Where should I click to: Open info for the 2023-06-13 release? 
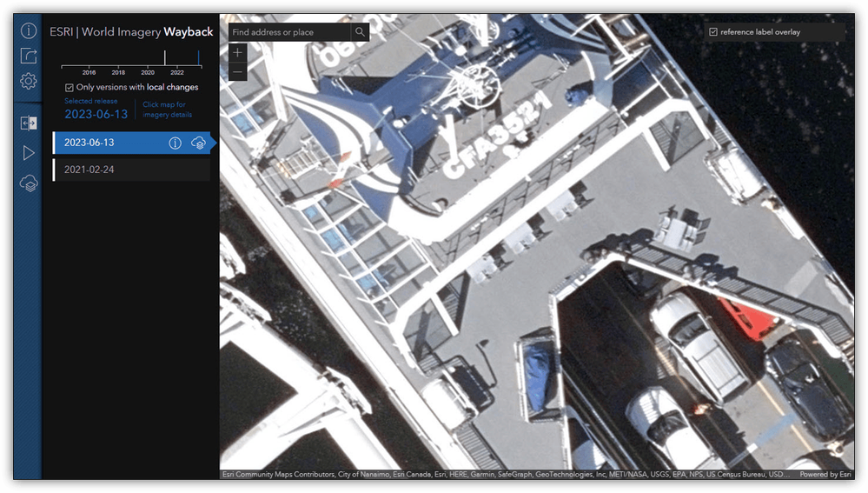click(x=175, y=143)
